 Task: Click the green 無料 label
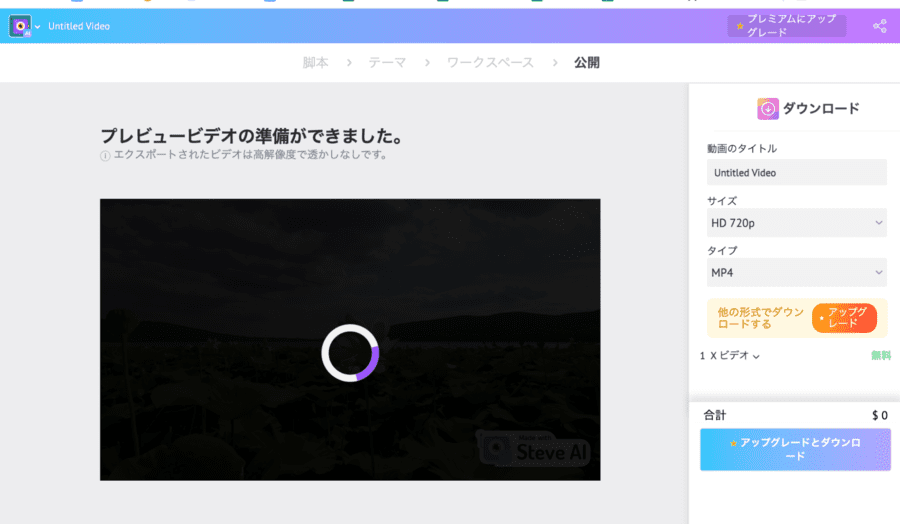pyautogui.click(x=880, y=356)
